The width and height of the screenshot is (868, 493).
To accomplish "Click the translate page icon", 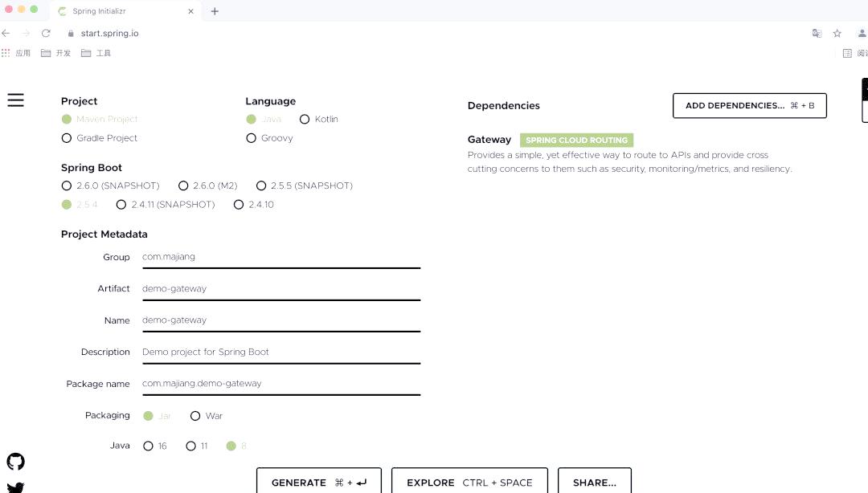I will [x=817, y=33].
